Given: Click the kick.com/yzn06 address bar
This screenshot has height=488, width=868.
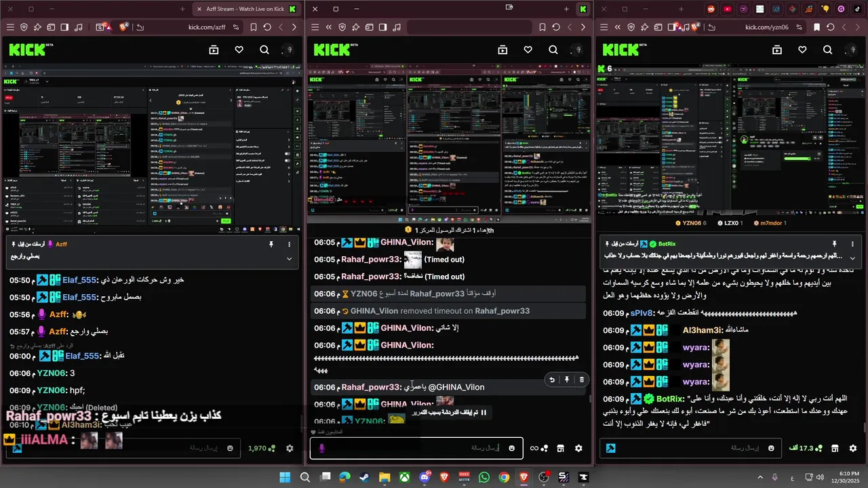Looking at the screenshot, I should click(766, 27).
